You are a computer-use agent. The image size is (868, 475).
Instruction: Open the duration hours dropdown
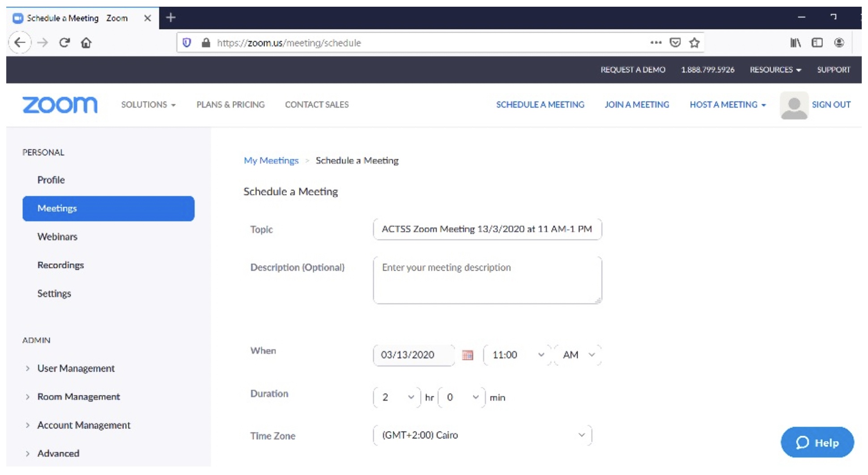[x=397, y=398]
